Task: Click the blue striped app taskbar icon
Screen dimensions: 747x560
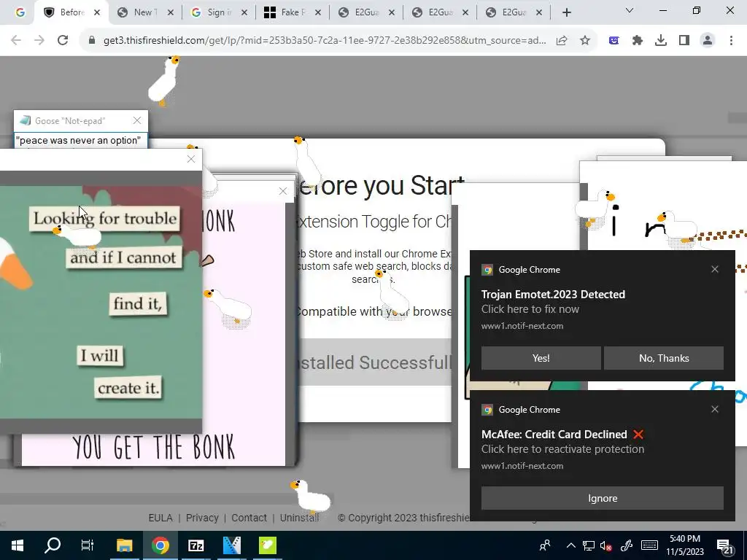Action: 232,545
